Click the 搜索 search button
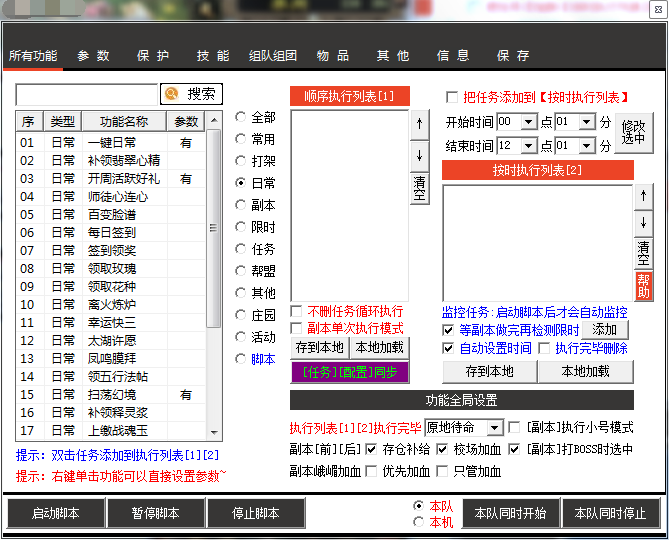 pyautogui.click(x=192, y=94)
